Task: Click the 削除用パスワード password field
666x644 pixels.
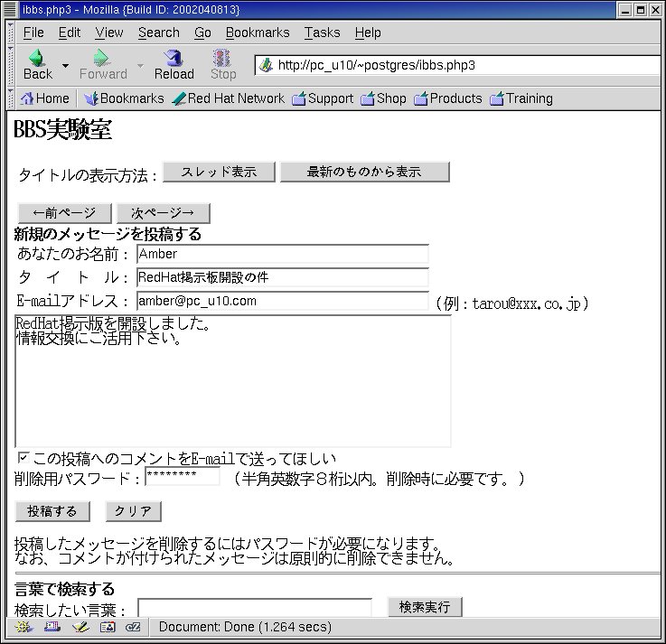Action: (183, 476)
